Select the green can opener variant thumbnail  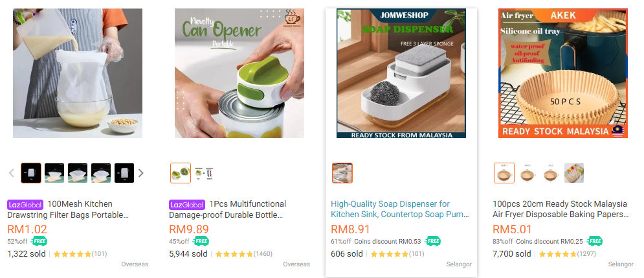pos(181,173)
